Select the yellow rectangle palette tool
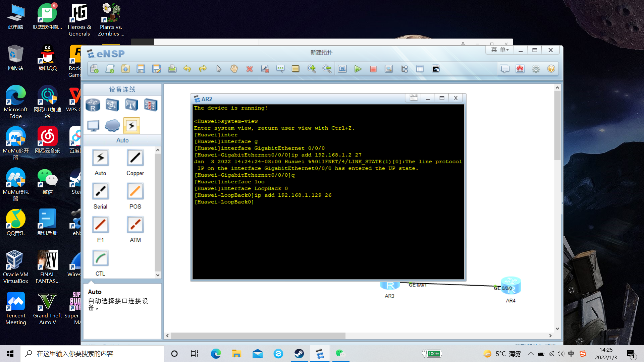This screenshot has width=644, height=362. pos(296,69)
